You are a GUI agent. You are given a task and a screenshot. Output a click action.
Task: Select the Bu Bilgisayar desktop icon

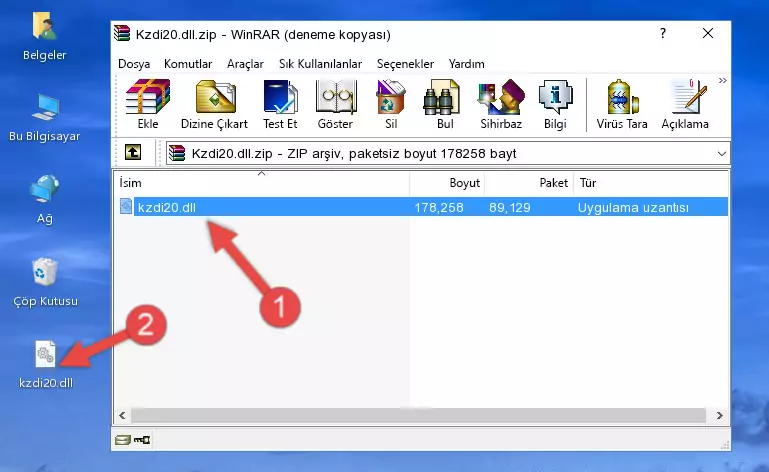(44, 118)
